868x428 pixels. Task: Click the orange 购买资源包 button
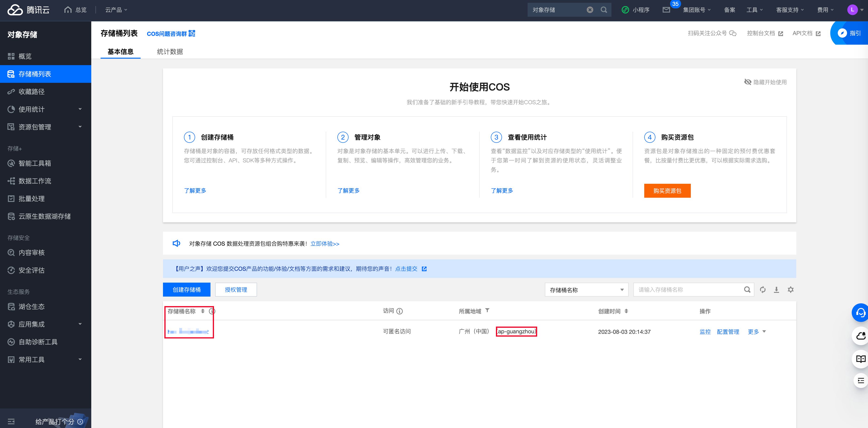pyautogui.click(x=667, y=191)
